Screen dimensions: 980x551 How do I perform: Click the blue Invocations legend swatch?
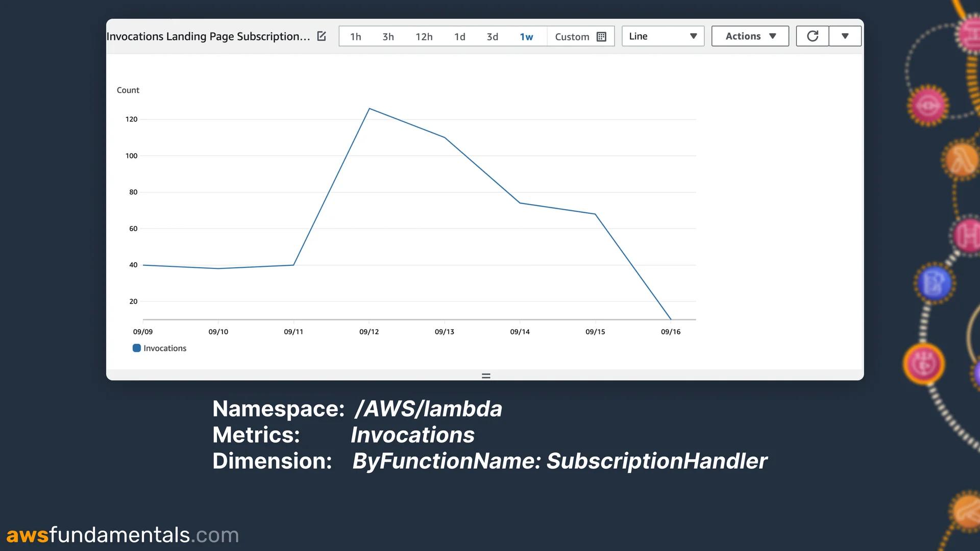coord(136,348)
